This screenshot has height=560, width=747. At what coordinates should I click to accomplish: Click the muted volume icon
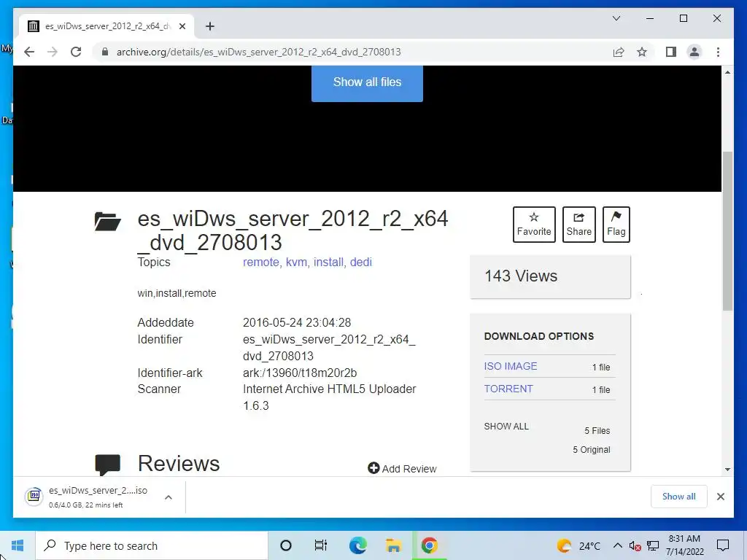pos(635,545)
